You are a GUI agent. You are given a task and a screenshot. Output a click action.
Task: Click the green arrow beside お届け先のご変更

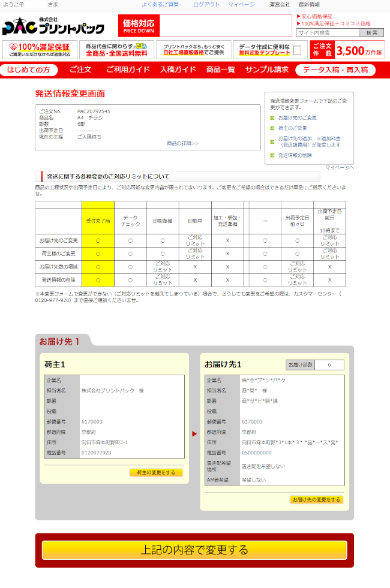[272, 118]
